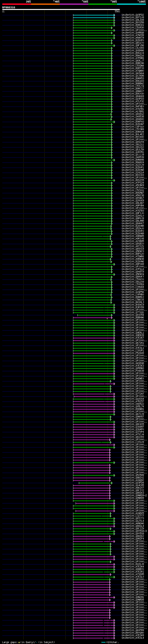This screenshot has height=644, width=148.
Task: Select the UniRef100_Q5JL59 label
Action: [x=133, y=150]
